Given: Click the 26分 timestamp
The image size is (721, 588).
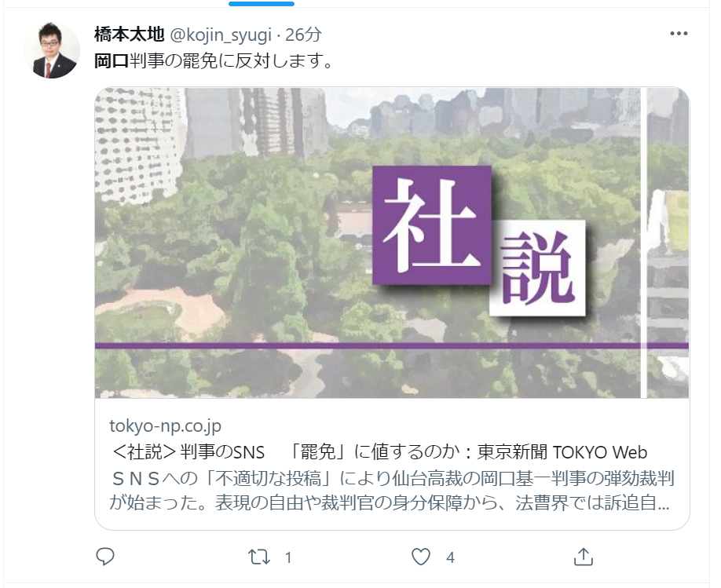Looking at the screenshot, I should coord(303,35).
